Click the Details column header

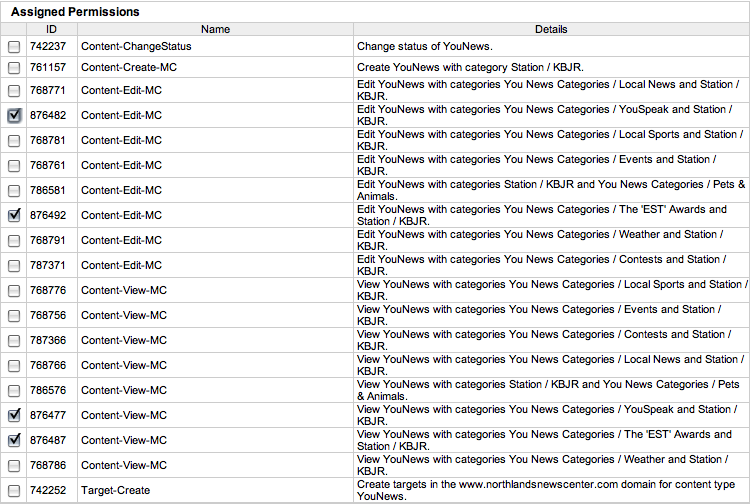(x=550, y=30)
